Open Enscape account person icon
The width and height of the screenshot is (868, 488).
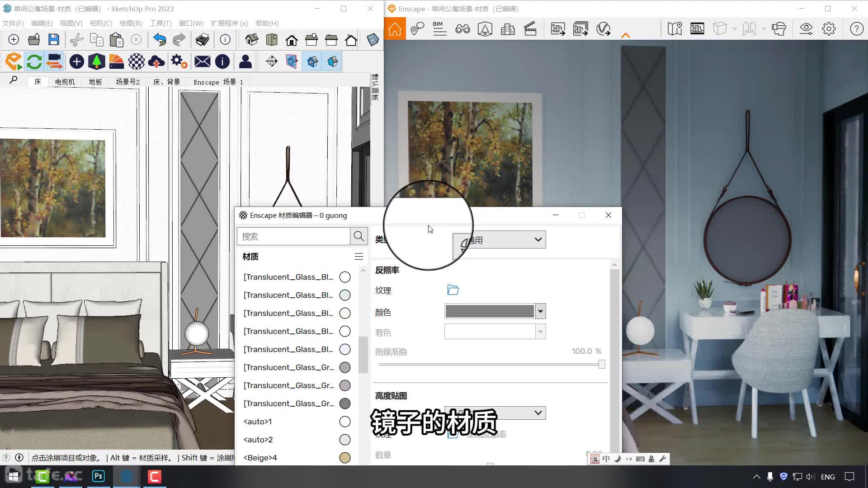(245, 61)
